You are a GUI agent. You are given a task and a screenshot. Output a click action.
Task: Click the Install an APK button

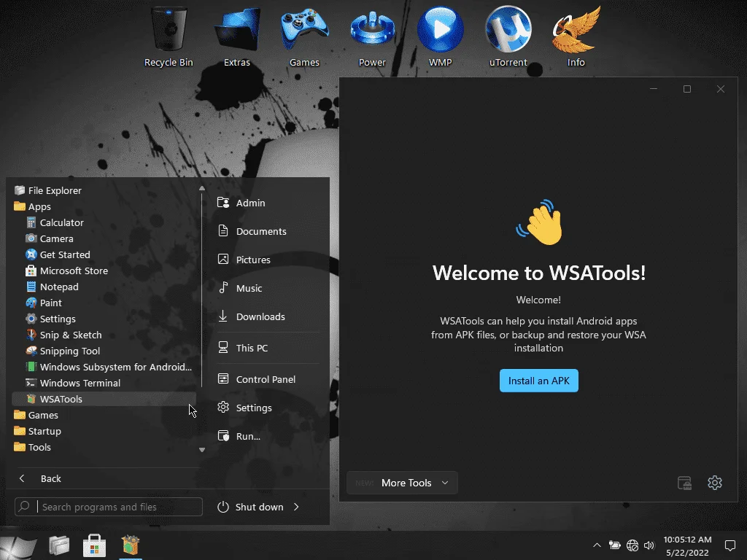[x=539, y=381]
